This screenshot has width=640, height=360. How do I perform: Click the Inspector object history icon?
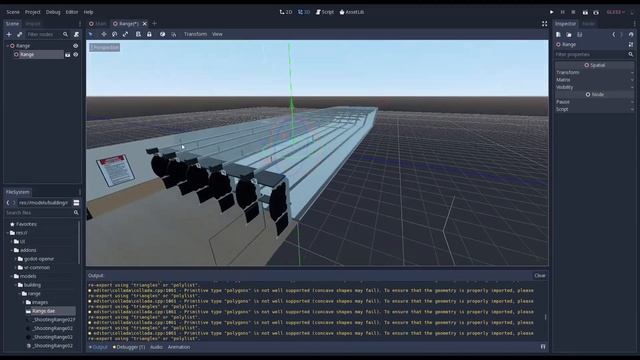[x=631, y=35]
